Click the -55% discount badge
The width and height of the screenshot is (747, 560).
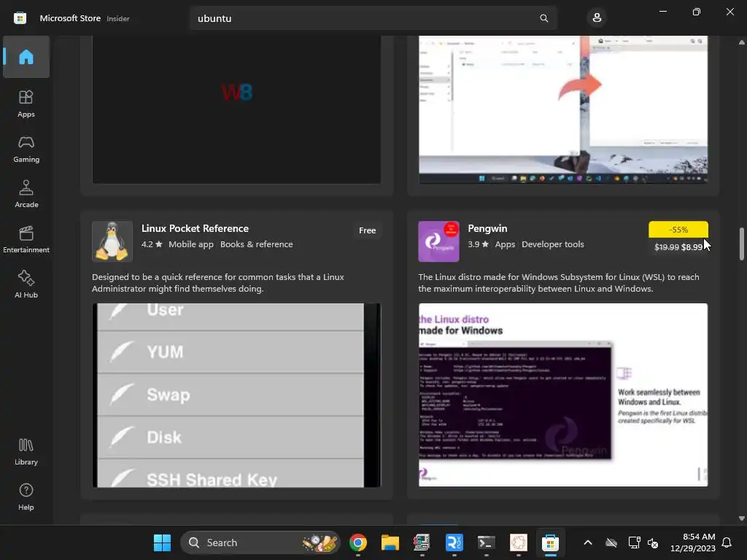coord(678,230)
